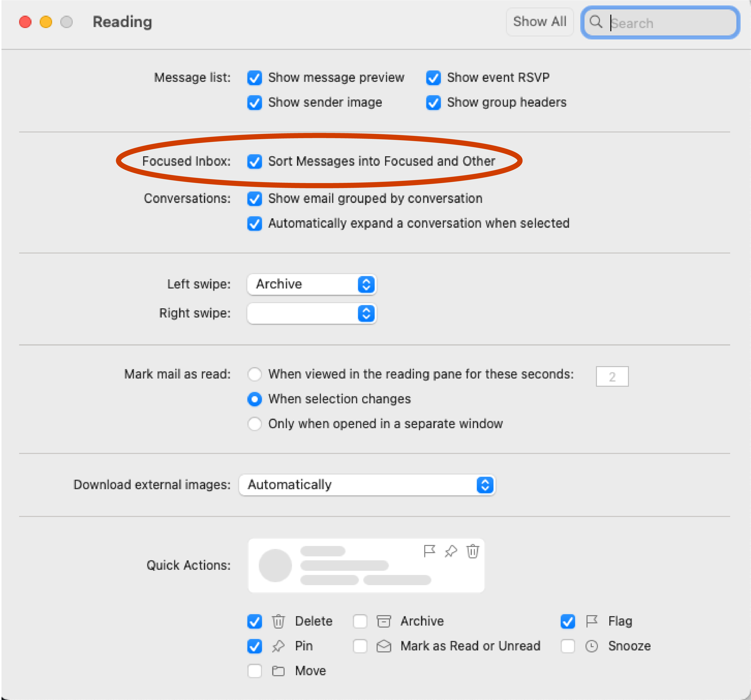Click the seconds number input box
The height and width of the screenshot is (700, 751).
coord(612,376)
